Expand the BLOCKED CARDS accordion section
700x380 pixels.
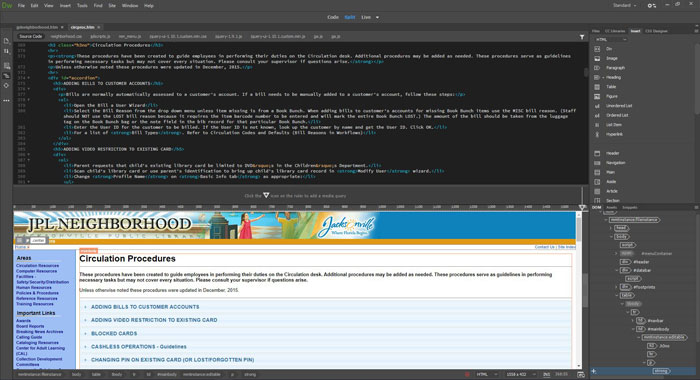pyautogui.click(x=114, y=334)
